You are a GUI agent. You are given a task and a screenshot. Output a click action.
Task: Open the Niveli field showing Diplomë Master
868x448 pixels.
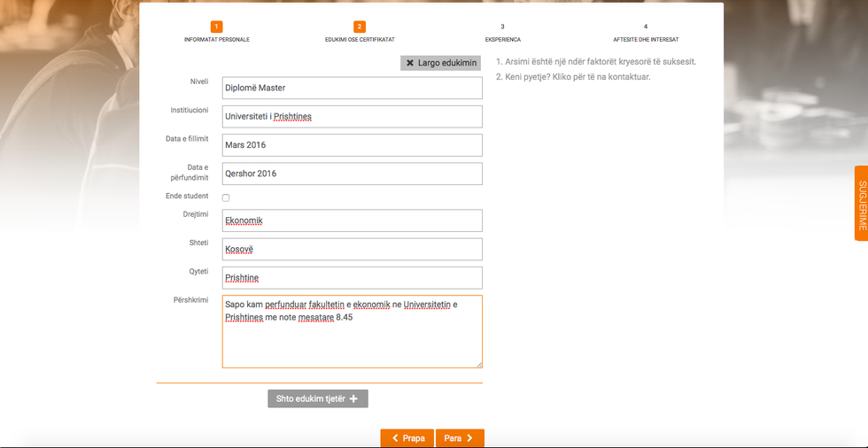[x=352, y=88]
